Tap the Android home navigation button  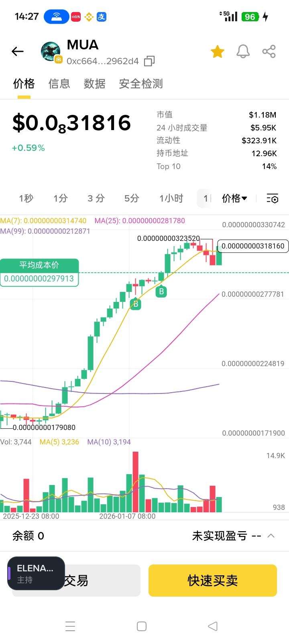click(142, 626)
